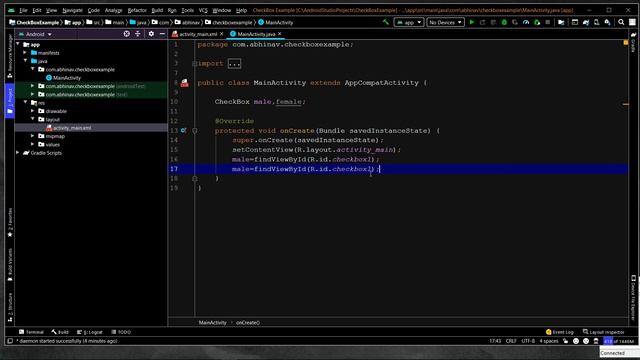Collapse the app module node
Screen dimensions: 640x360
[x=18, y=44]
